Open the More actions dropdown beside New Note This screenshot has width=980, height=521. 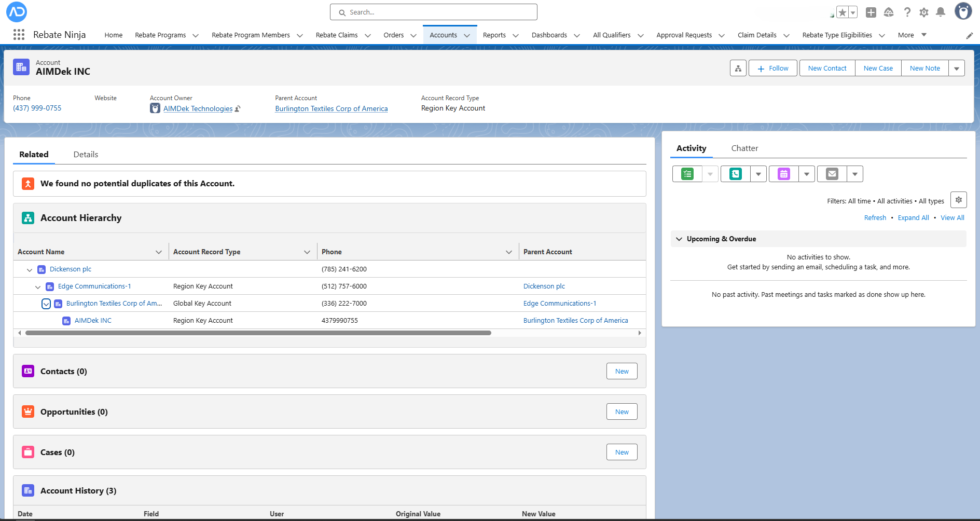click(x=956, y=68)
